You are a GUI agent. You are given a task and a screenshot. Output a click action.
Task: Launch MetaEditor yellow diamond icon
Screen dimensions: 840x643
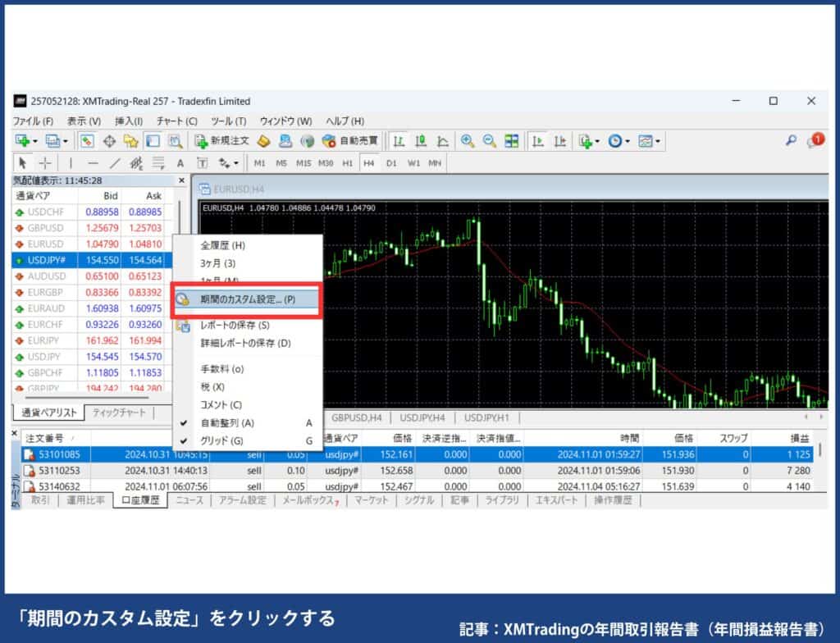[x=263, y=141]
